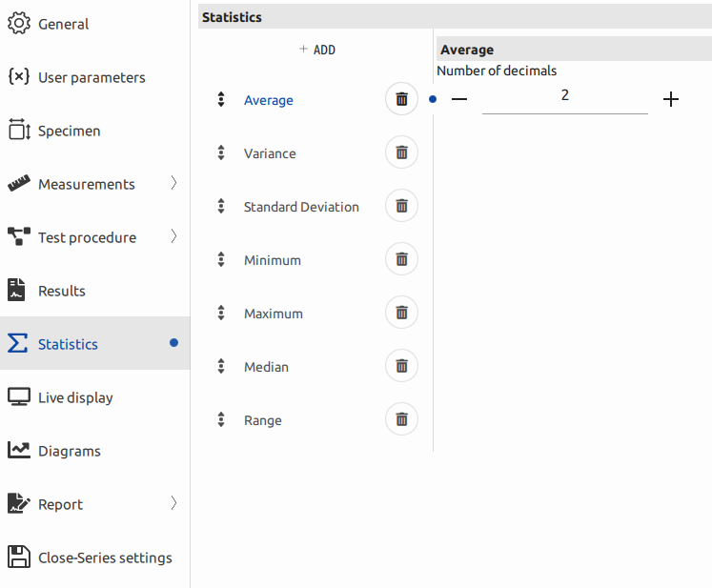Image resolution: width=712 pixels, height=588 pixels.
Task: Click trash icon next to Standard Deviation
Action: click(401, 207)
